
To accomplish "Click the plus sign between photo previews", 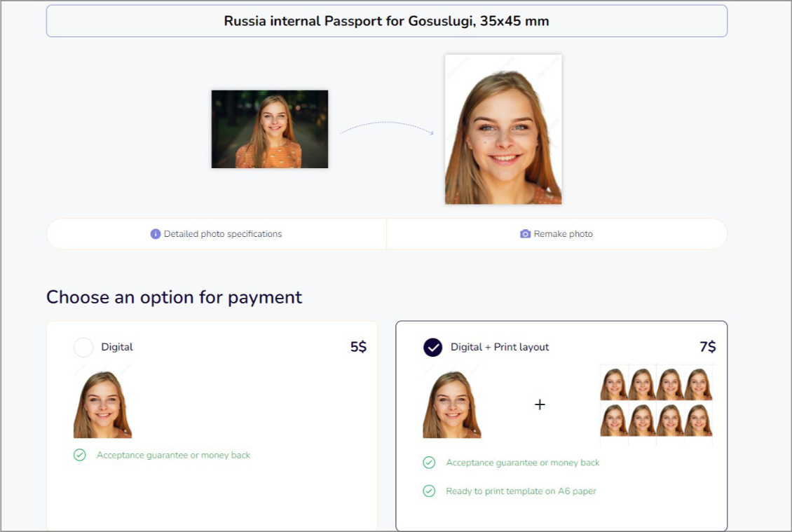I will click(540, 404).
